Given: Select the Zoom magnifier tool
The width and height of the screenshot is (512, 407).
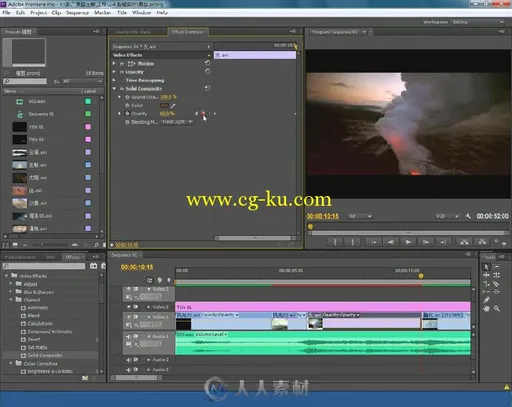Looking at the screenshot, I should [496, 309].
